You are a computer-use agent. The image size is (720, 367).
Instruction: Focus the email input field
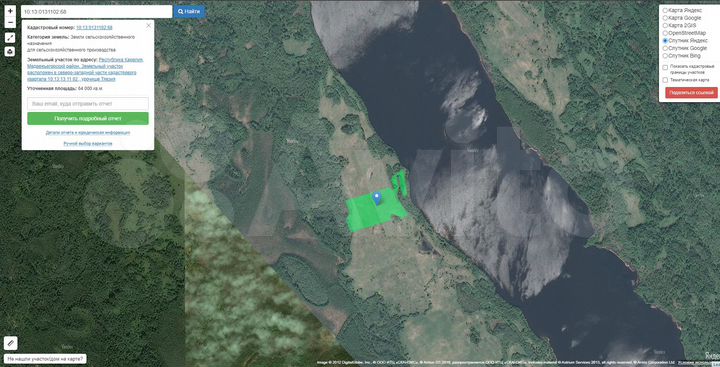pos(88,103)
